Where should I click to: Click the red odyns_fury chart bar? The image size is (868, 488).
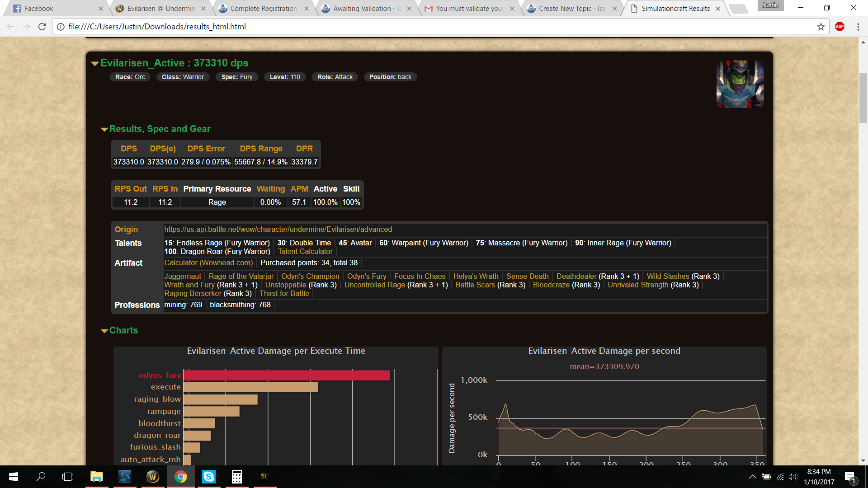click(x=286, y=375)
